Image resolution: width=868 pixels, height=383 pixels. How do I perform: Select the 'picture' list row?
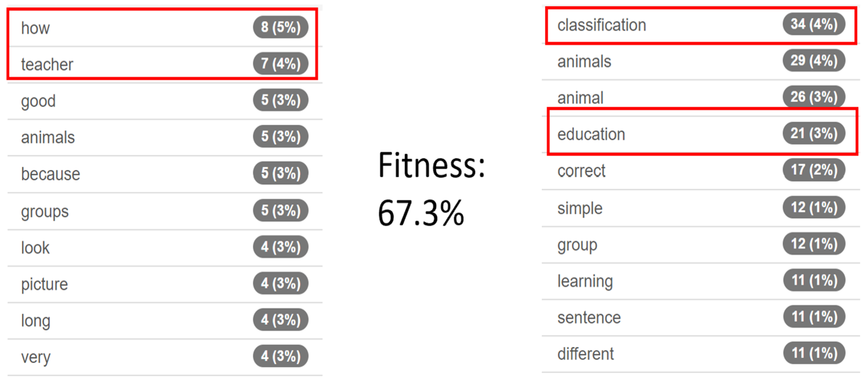click(x=45, y=284)
